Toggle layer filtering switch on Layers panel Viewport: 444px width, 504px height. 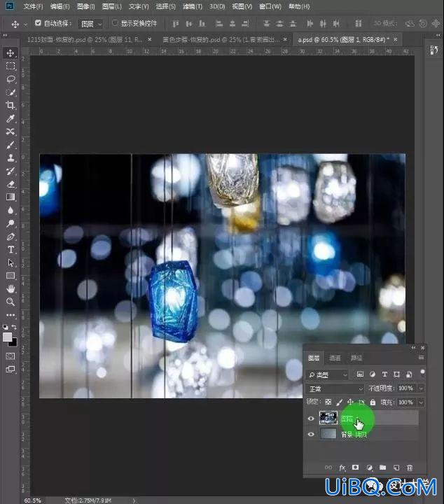[422, 373]
